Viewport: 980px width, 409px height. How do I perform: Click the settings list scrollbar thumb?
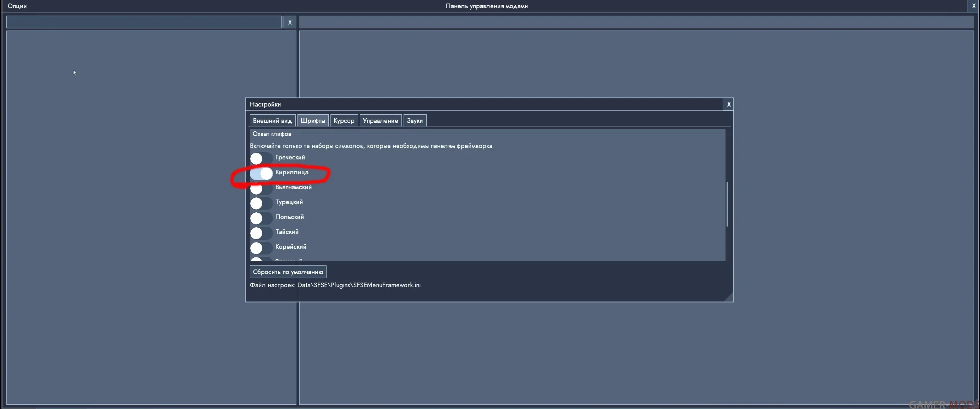(727, 204)
